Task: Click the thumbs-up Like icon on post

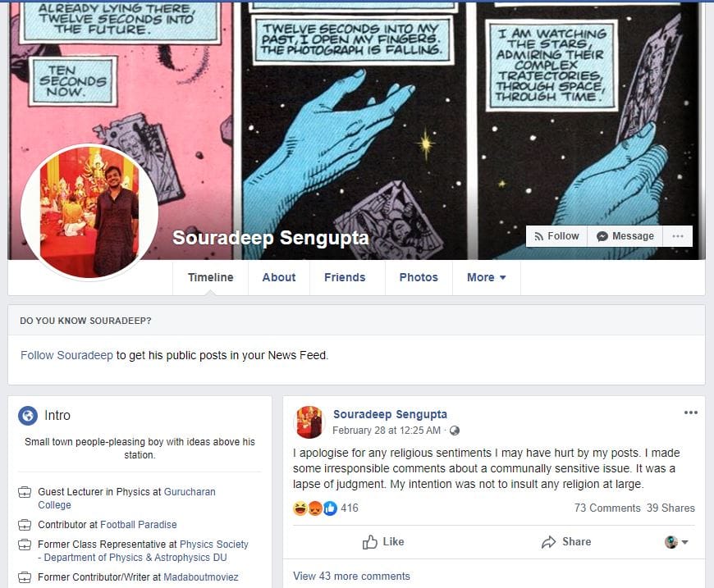Action: [370, 541]
